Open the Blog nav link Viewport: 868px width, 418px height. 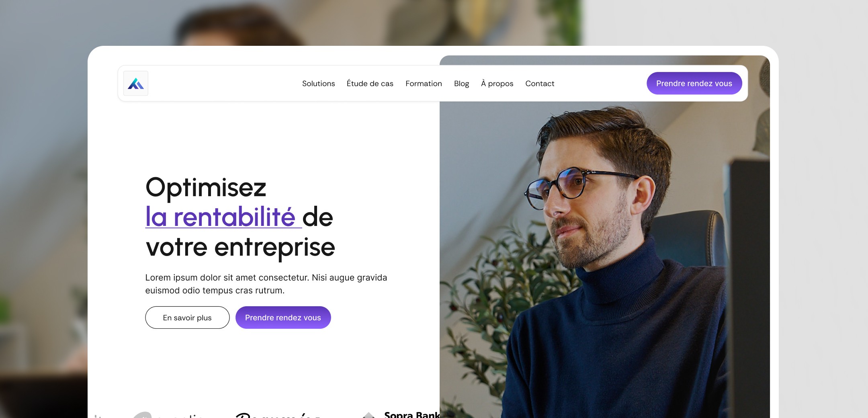click(x=461, y=83)
